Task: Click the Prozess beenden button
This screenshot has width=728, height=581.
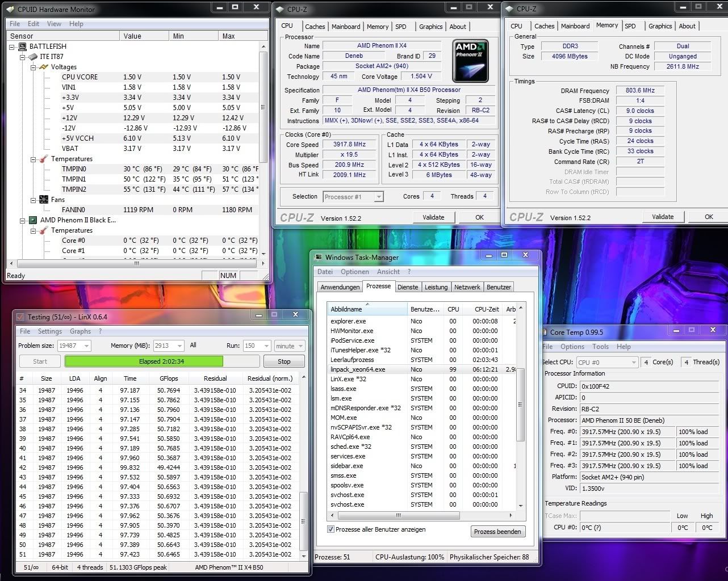Action: point(497,532)
